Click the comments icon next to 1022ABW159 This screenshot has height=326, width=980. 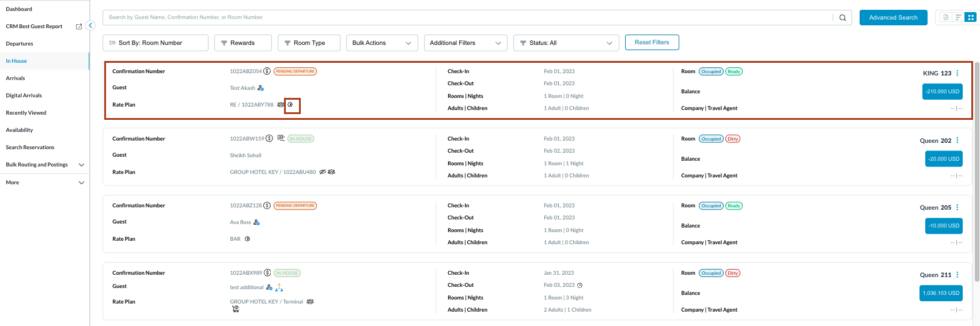(x=281, y=138)
